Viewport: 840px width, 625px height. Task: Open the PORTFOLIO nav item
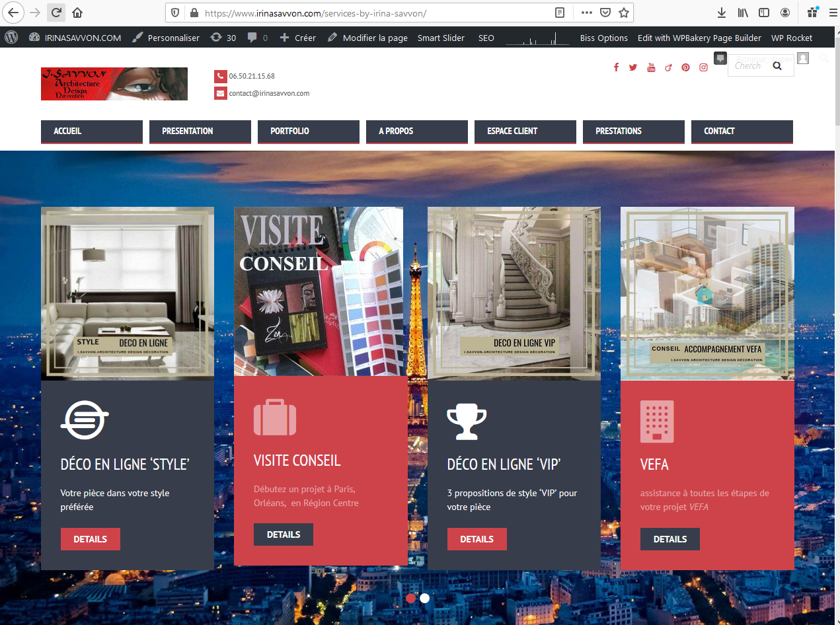click(x=309, y=131)
